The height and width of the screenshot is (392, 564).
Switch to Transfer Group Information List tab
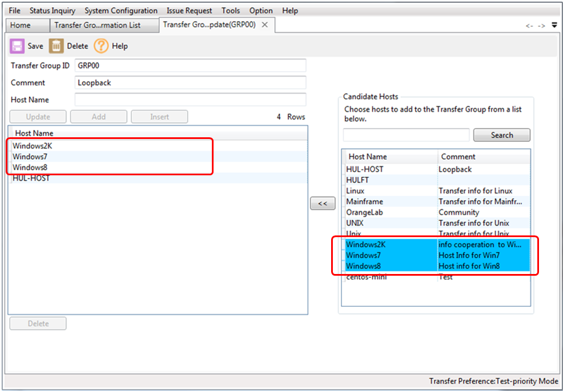click(x=97, y=25)
